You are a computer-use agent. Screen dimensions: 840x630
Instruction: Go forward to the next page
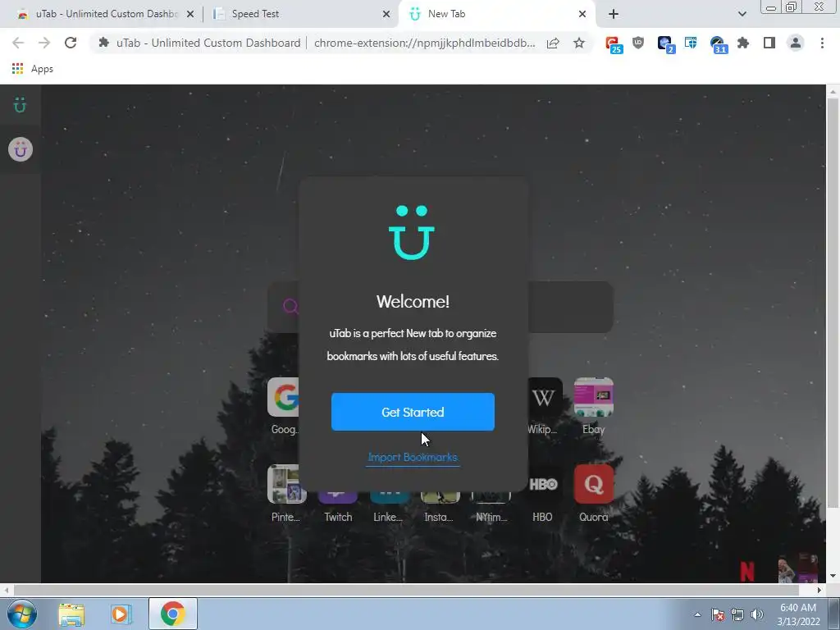44,43
